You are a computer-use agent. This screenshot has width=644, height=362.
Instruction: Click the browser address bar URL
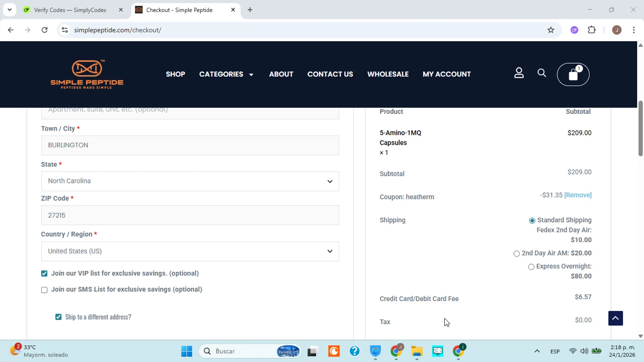tap(118, 30)
